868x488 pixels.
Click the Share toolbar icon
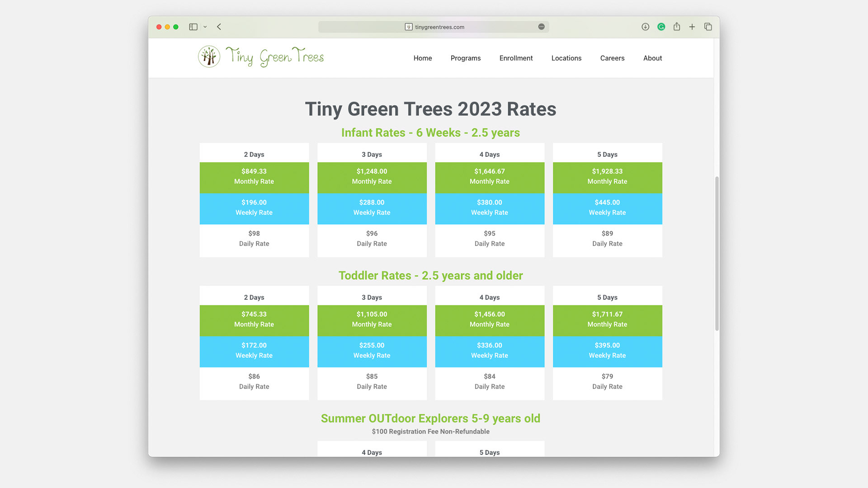point(677,27)
